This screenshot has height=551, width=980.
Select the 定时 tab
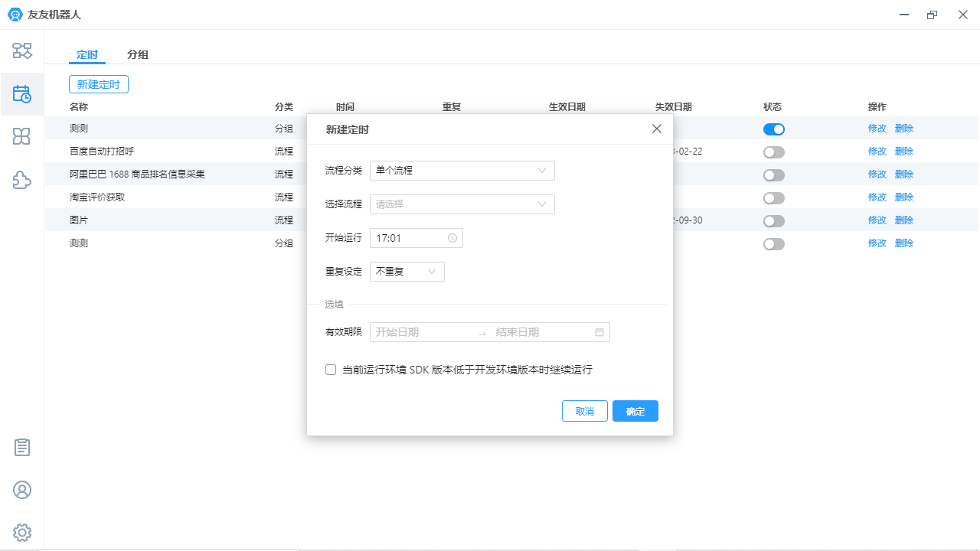[x=87, y=54]
